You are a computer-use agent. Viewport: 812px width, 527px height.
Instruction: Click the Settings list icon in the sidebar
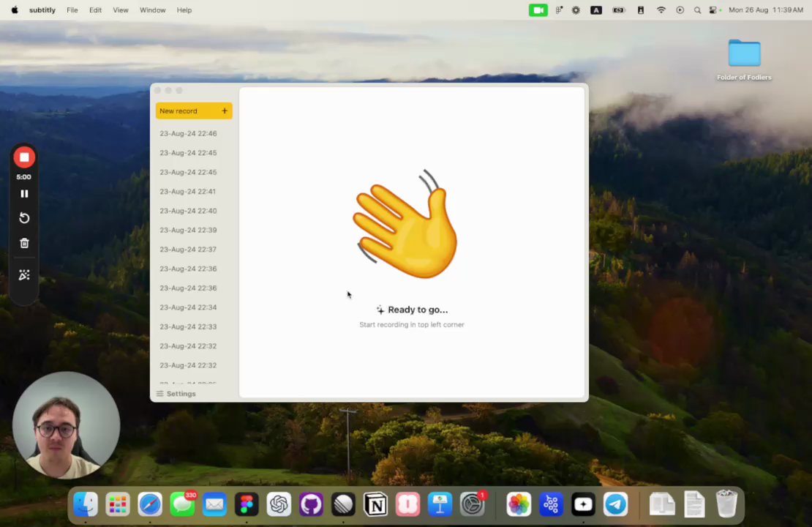[159, 394]
